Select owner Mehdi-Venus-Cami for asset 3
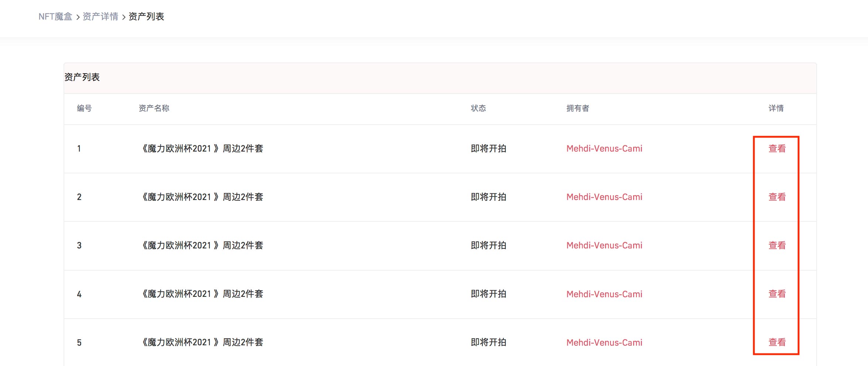Viewport: 868px width, 366px height. 604,245
